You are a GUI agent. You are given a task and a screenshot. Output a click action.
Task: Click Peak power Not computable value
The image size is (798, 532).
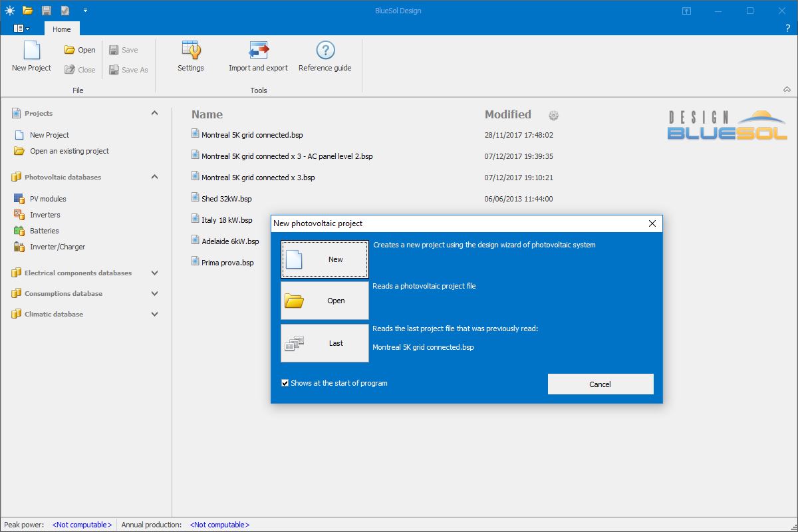click(x=82, y=525)
